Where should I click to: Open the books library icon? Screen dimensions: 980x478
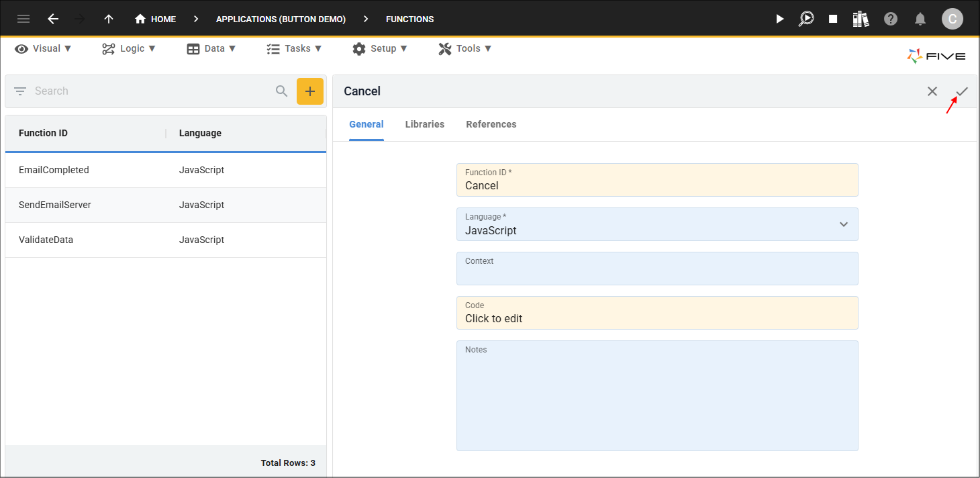tap(861, 19)
